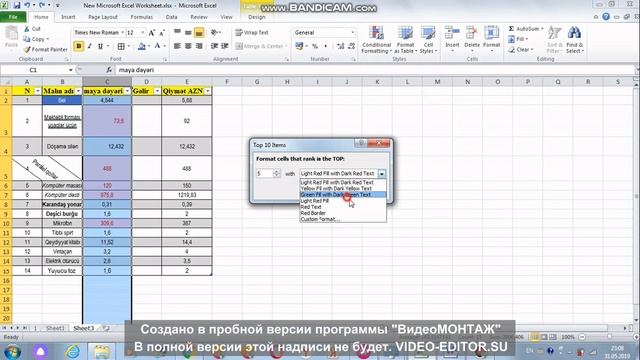Viewport: 640px width, 360px height.
Task: Open Sort & Filter menu
Action: click(555, 40)
